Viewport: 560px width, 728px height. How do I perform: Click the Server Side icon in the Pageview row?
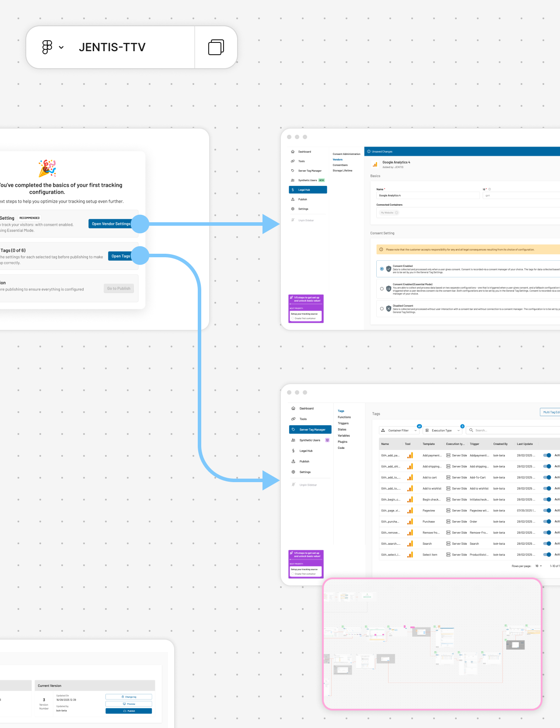[448, 511]
